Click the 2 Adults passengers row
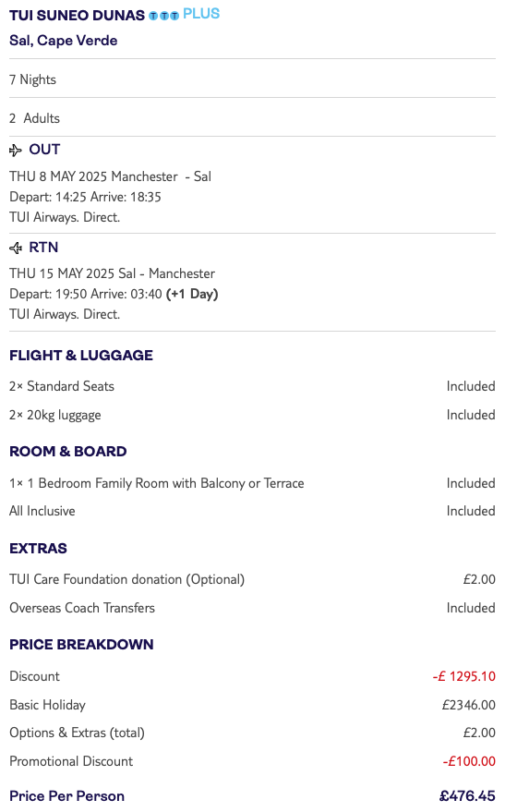The image size is (505, 812). 253,118
